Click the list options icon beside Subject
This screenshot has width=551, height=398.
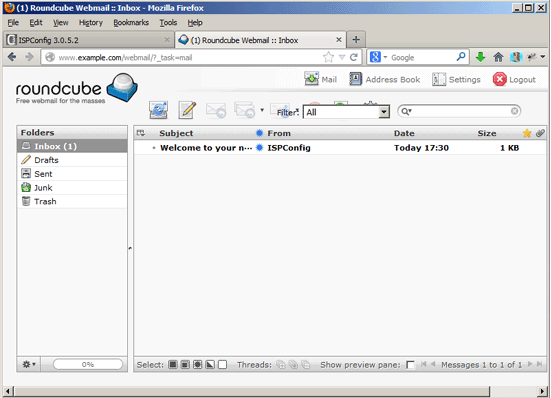[141, 133]
